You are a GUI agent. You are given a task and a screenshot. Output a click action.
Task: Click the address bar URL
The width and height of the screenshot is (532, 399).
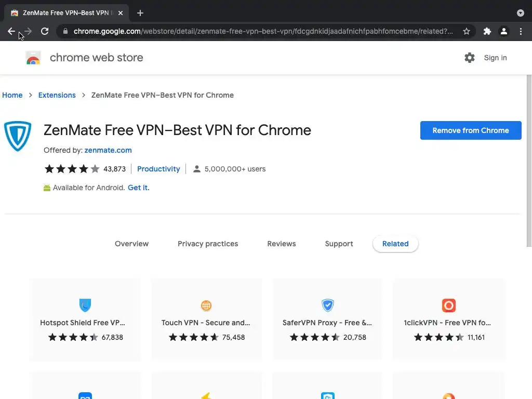point(263,31)
